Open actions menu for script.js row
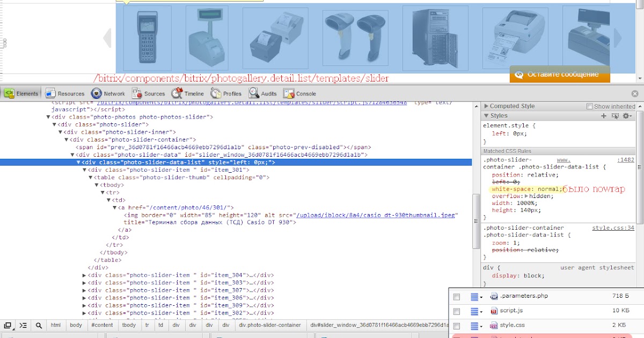The height and width of the screenshot is (338, 644). tap(477, 311)
